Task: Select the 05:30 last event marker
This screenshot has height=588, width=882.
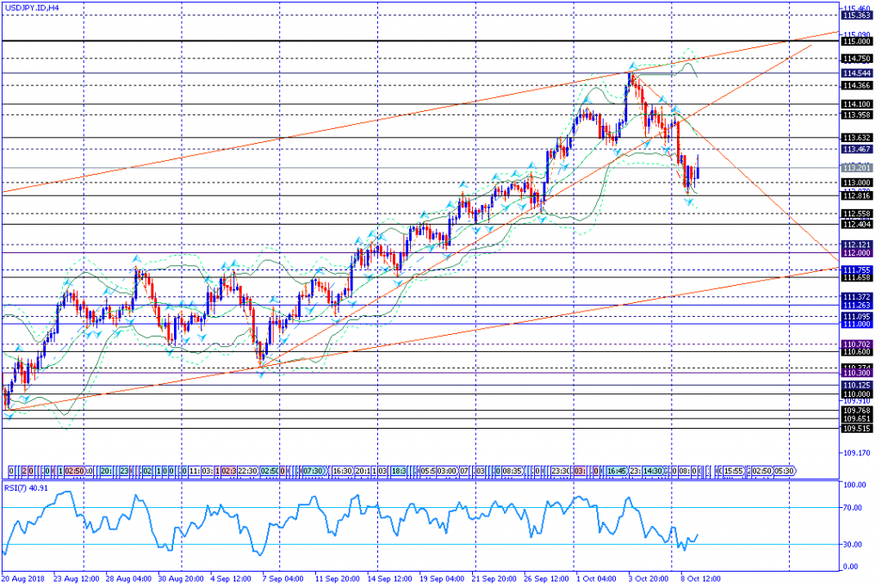Action: click(784, 471)
